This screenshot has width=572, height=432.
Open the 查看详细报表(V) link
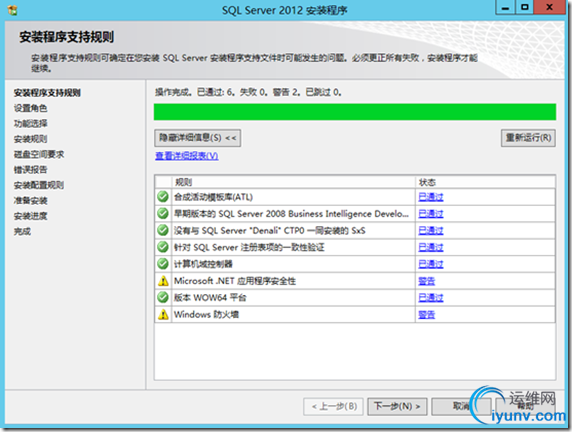(186, 156)
